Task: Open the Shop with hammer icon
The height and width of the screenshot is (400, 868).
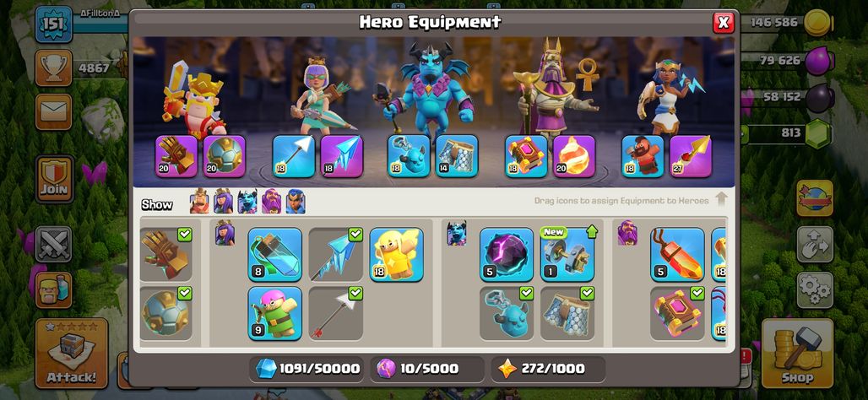Action: coord(797,353)
